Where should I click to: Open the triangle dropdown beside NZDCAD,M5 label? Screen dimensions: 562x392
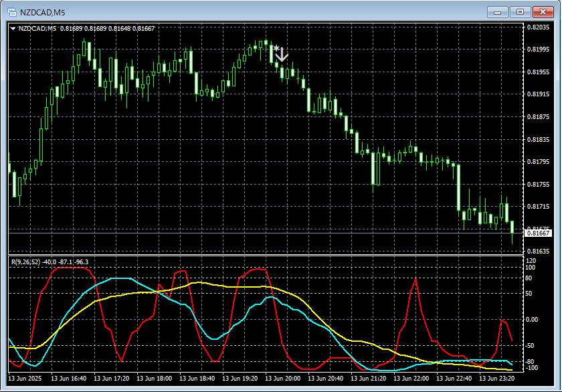tap(13, 28)
